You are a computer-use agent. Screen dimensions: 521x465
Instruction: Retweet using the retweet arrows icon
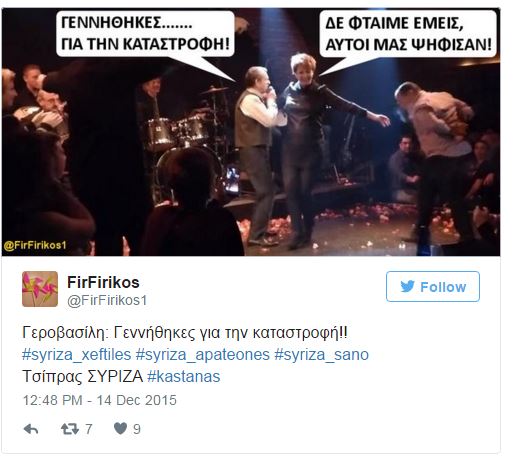click(x=70, y=429)
